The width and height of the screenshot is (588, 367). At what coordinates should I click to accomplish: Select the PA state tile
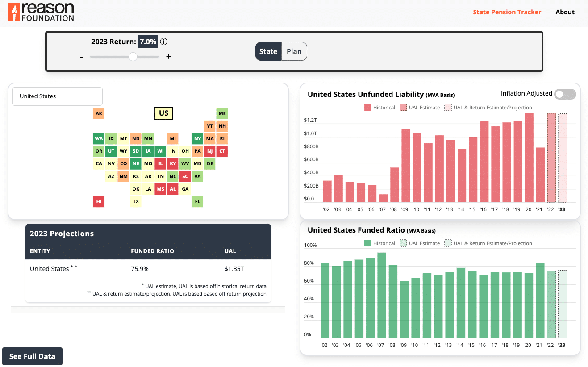click(197, 151)
